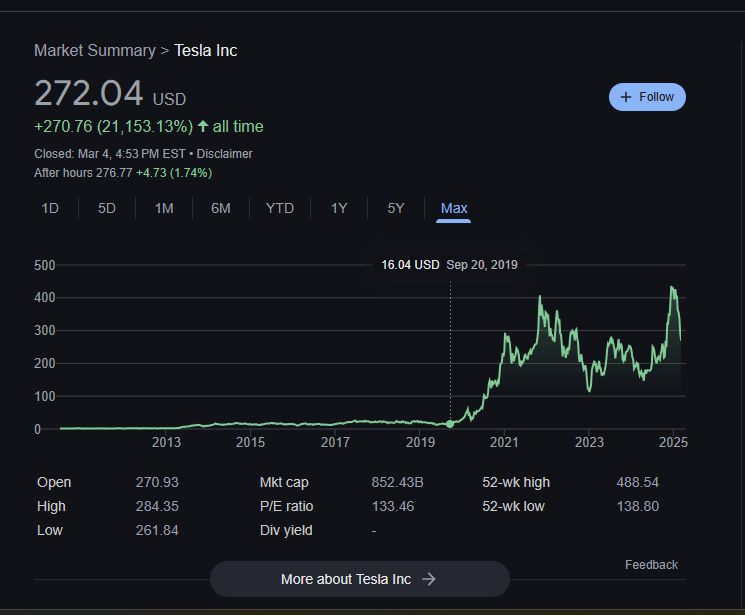Switch to the 1M range tab
This screenshot has height=615, width=745.
pyautogui.click(x=164, y=208)
